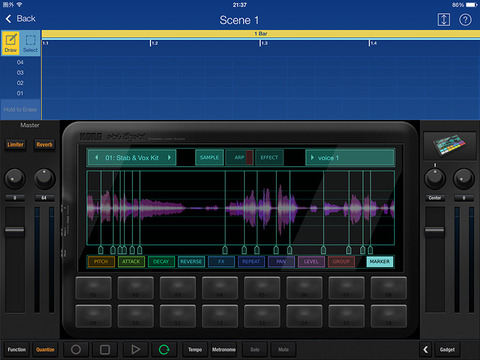Click the 1.3 beat marker on ruler

tap(264, 43)
